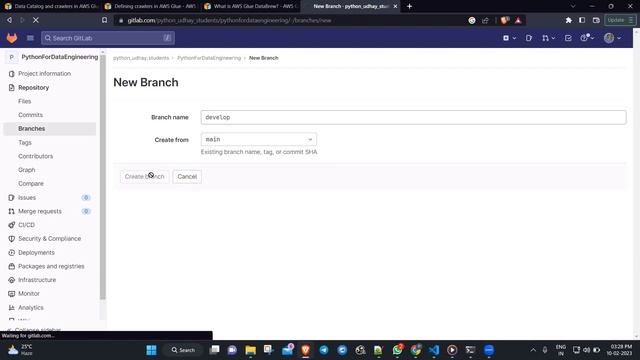
Task: Click the Security & Compliance shield icon
Action: point(11,239)
